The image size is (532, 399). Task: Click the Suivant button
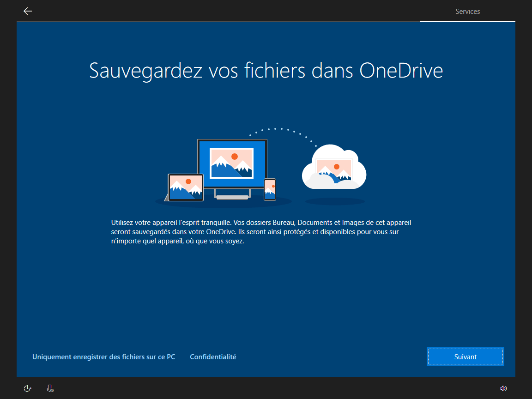[465, 357]
